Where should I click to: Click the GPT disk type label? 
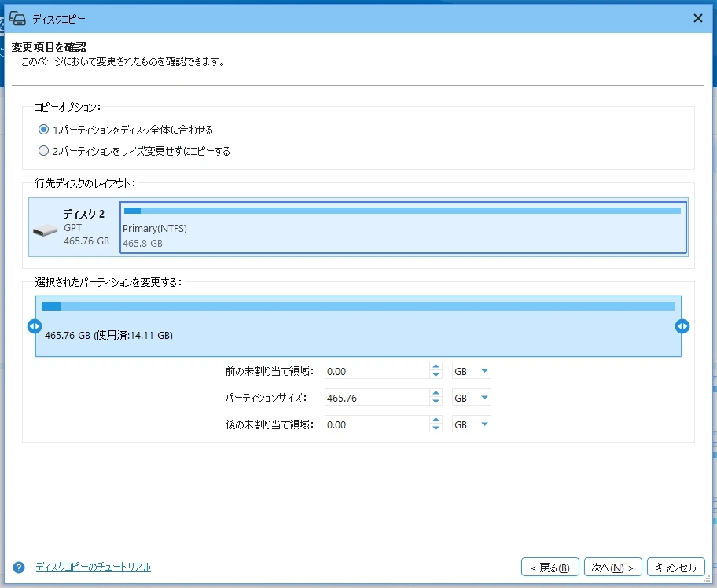(72, 228)
